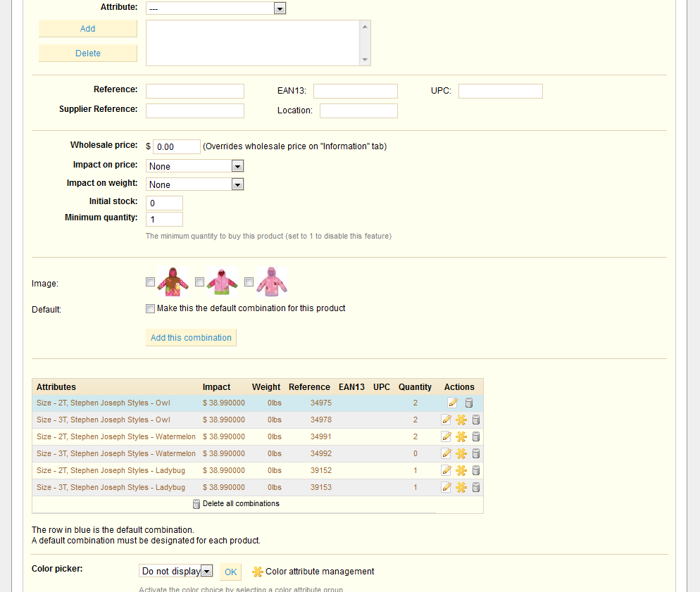Click the Add attribute button
This screenshot has height=592, width=700.
(x=88, y=29)
